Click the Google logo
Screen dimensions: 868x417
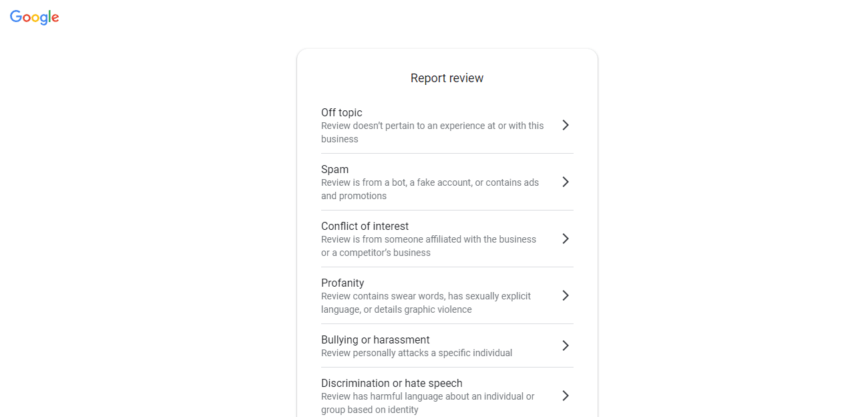35,17
